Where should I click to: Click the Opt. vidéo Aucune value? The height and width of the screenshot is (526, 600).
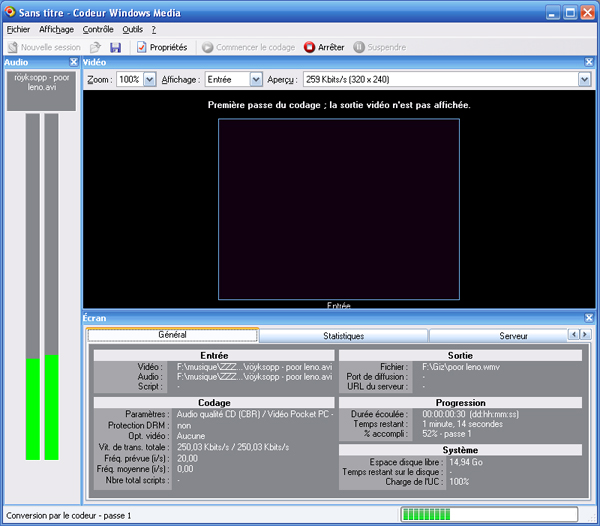pos(191,436)
